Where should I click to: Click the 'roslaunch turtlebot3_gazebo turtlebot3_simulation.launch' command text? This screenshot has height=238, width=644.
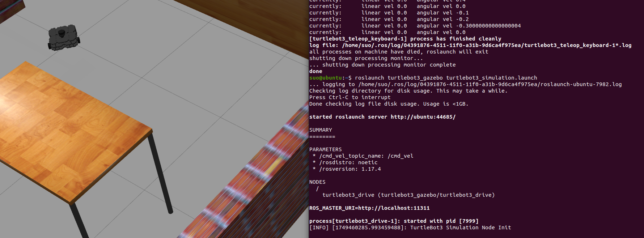click(x=446, y=78)
